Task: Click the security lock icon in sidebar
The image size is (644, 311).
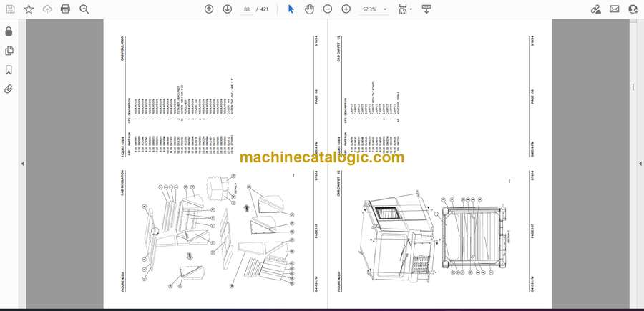Action: click(x=9, y=31)
